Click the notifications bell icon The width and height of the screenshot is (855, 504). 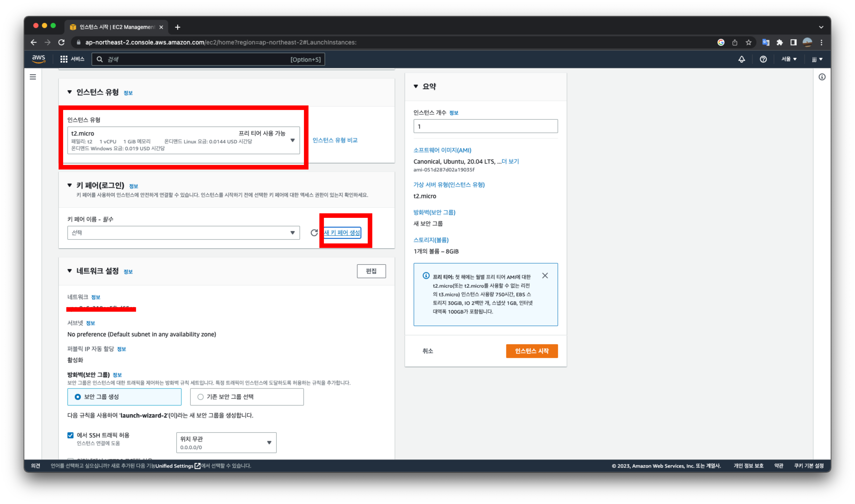[x=742, y=59]
